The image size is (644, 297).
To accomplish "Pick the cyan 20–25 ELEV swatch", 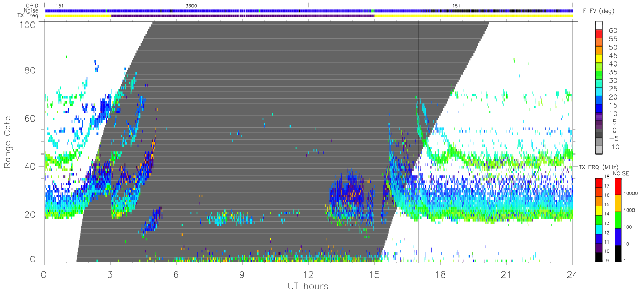I will 598,93.
